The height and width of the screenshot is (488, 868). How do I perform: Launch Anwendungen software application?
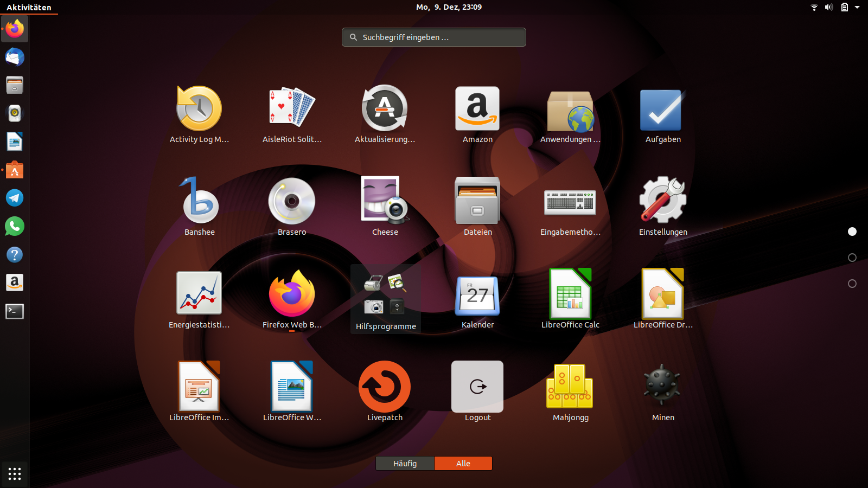point(570,115)
